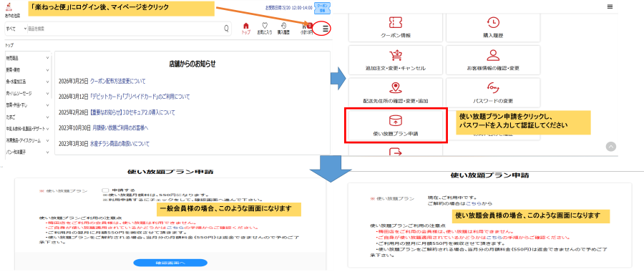Open notice 月額使い放題ご利用のお客様へ
This screenshot has height=272, width=644.
[x=120, y=128]
